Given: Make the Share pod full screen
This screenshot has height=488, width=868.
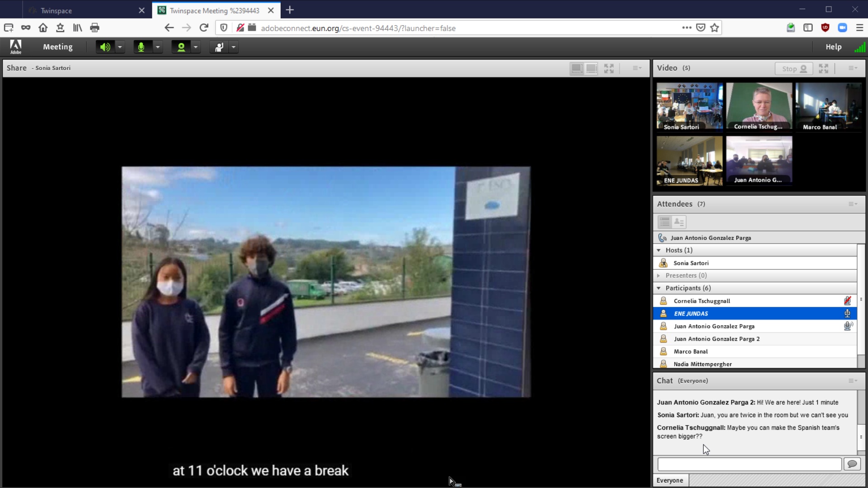Looking at the screenshot, I should (x=609, y=68).
